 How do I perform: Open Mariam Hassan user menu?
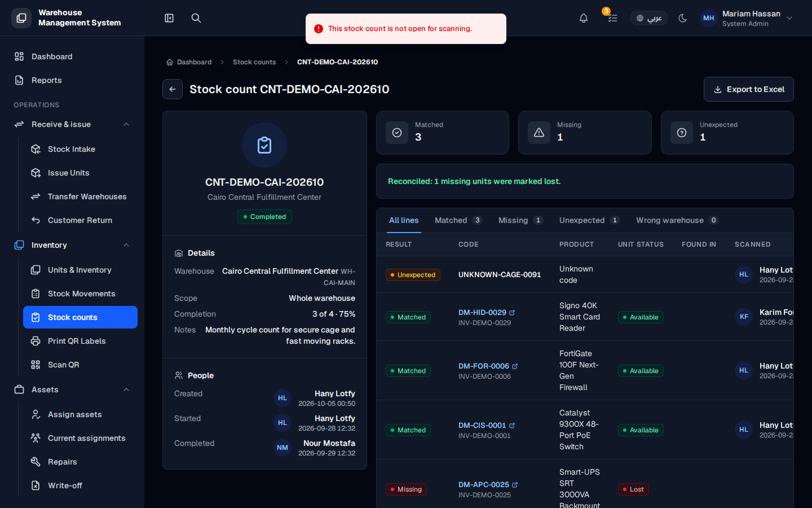click(x=747, y=18)
